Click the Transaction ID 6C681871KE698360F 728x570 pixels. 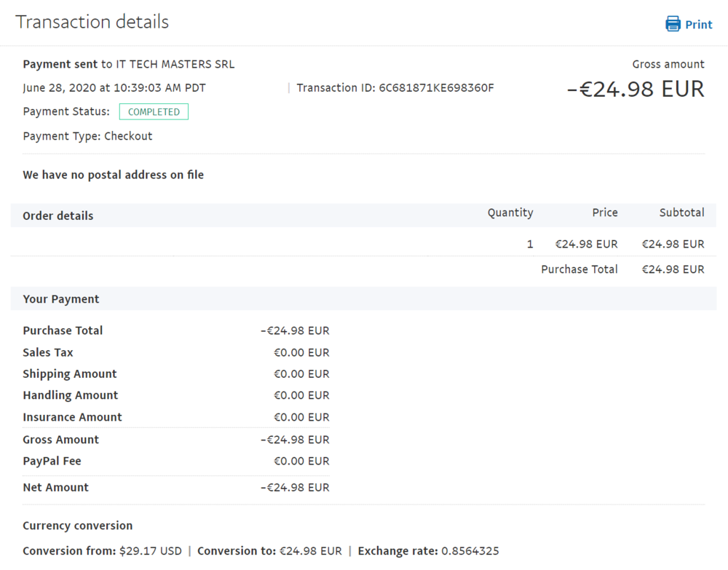pos(436,88)
